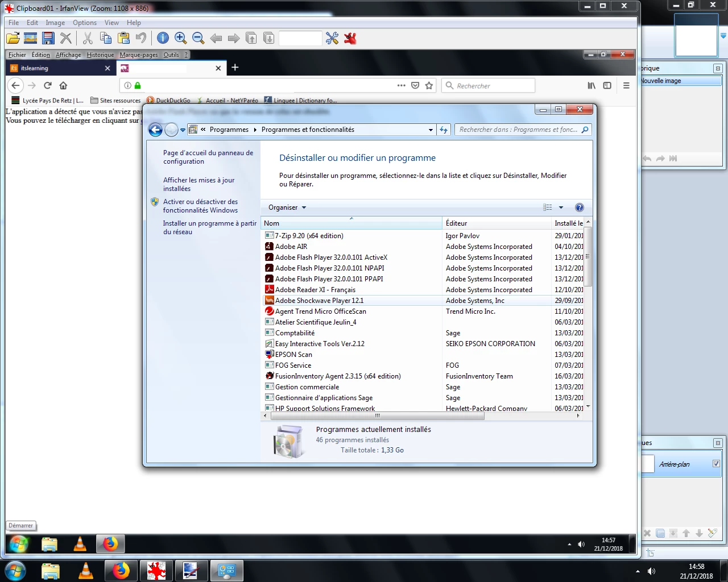Click the red IrfanView cat About icon

click(350, 38)
